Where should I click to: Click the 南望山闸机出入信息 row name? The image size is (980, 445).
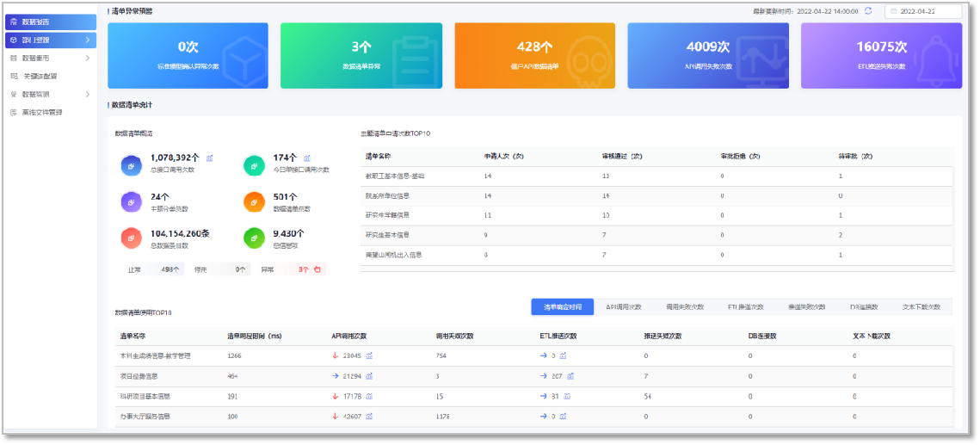click(394, 255)
